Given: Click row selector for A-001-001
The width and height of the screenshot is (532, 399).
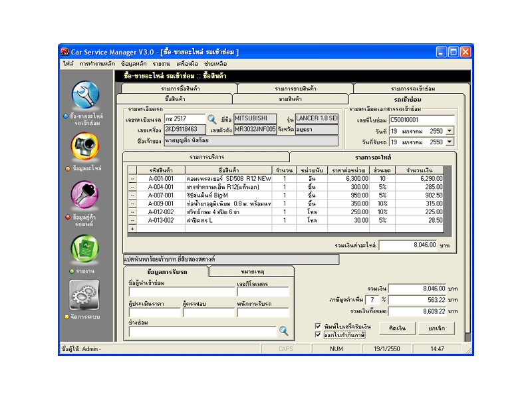Looking at the screenshot, I should [132, 178].
